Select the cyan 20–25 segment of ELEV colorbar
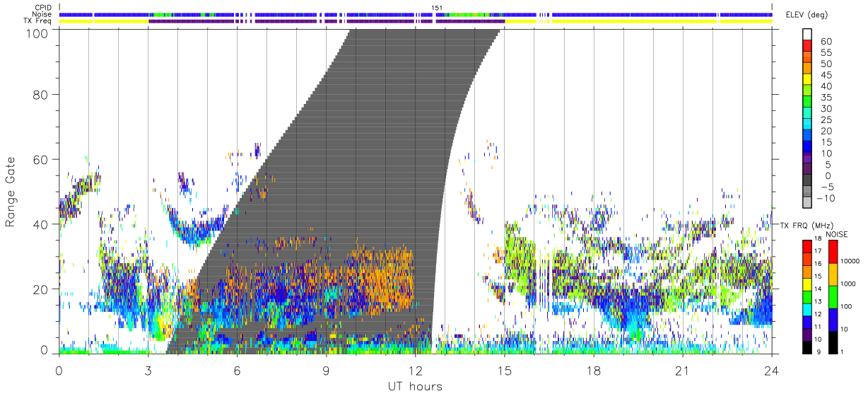868x401 pixels. (x=807, y=124)
